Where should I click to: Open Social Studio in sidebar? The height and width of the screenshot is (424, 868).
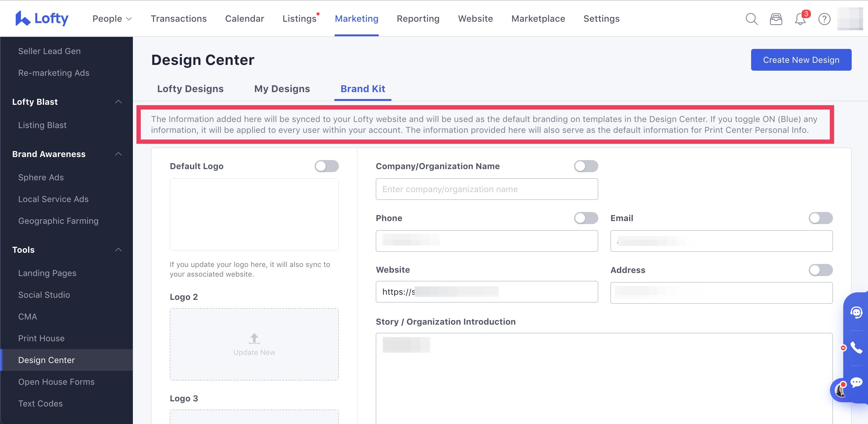pyautogui.click(x=44, y=294)
